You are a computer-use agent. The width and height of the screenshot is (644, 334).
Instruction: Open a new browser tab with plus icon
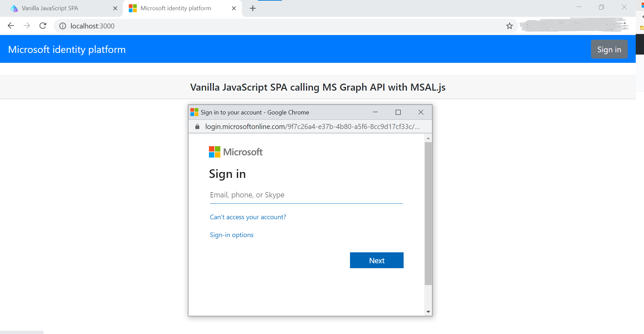click(x=253, y=8)
